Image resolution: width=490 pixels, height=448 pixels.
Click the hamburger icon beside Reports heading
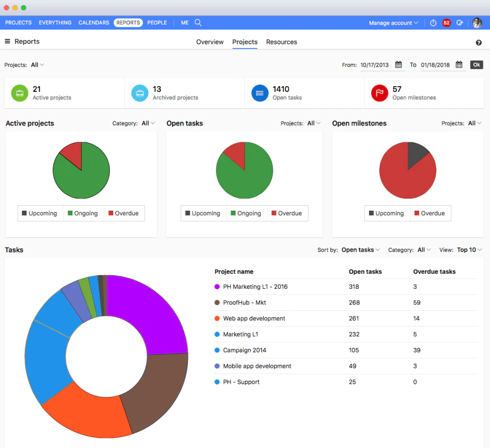tap(8, 41)
